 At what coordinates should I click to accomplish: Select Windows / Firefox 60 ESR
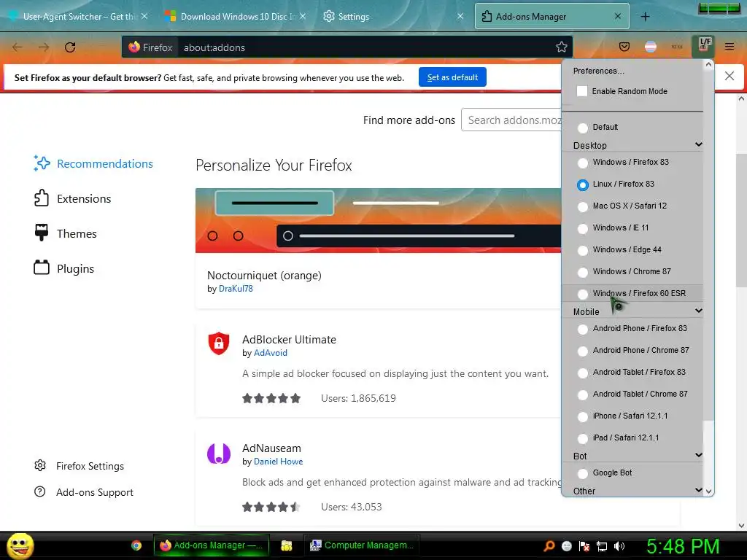pos(582,294)
